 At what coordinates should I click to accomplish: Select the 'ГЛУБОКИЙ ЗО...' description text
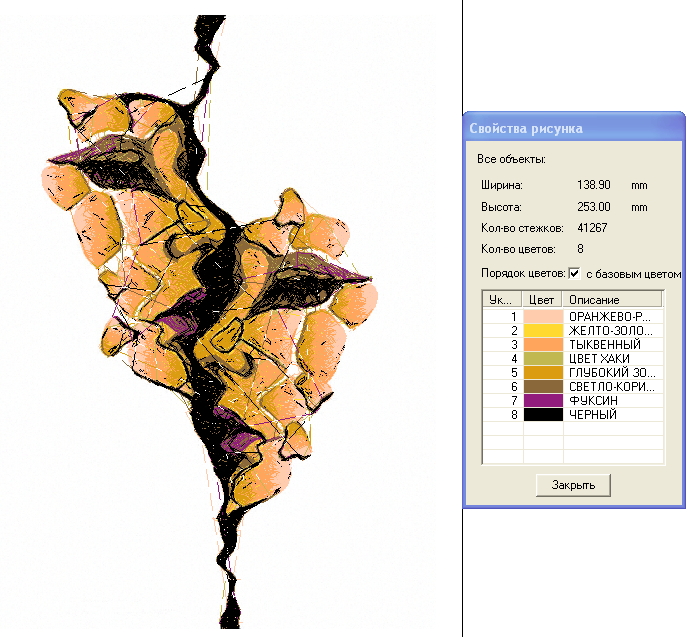612,372
